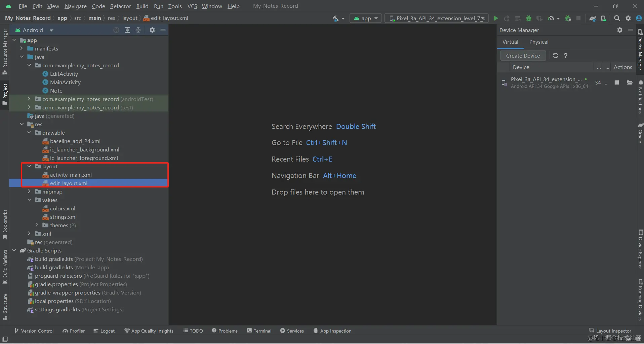Select opened file target icon in Project panel
This screenshot has height=344, width=644.
click(x=116, y=30)
